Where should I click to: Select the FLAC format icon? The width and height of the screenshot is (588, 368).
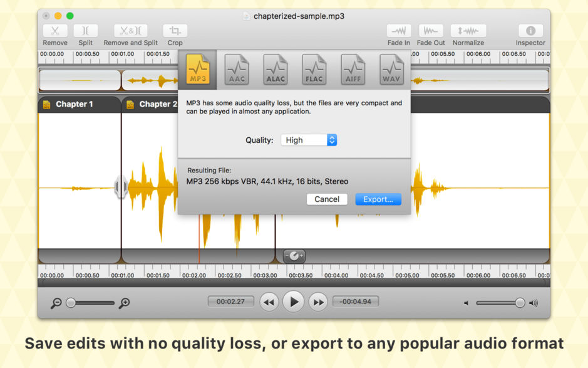314,70
